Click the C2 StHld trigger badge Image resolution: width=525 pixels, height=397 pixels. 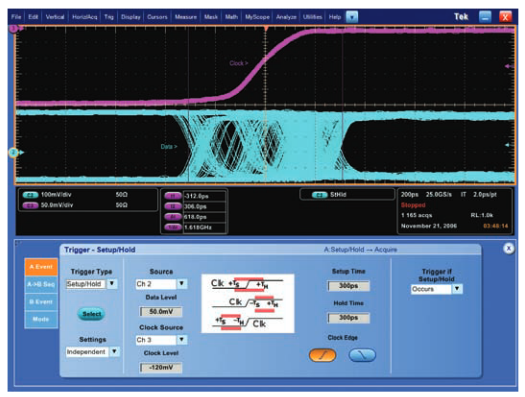[319, 195]
